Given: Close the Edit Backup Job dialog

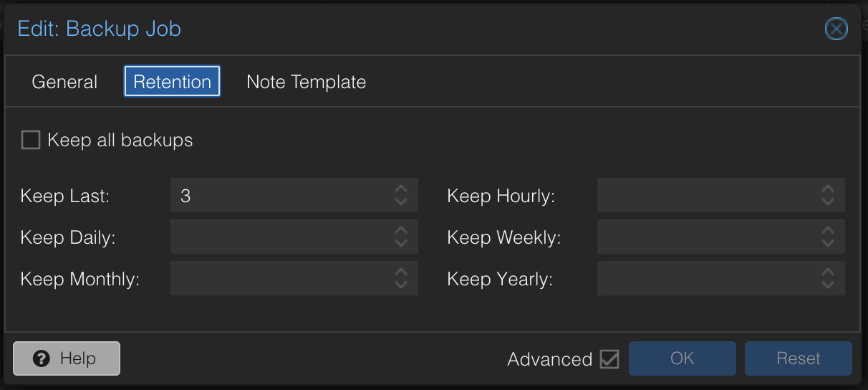Looking at the screenshot, I should (836, 29).
